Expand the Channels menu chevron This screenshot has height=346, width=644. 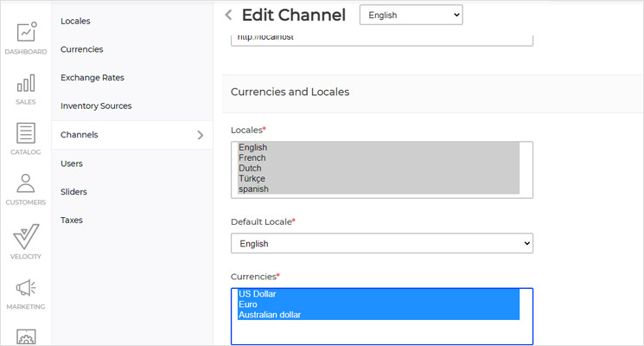click(200, 135)
